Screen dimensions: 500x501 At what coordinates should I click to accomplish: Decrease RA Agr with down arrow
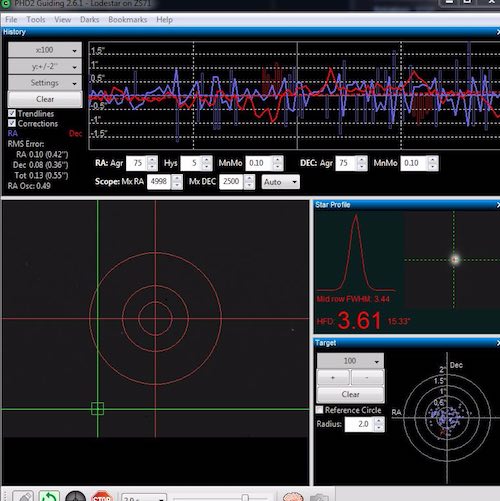pos(152,167)
